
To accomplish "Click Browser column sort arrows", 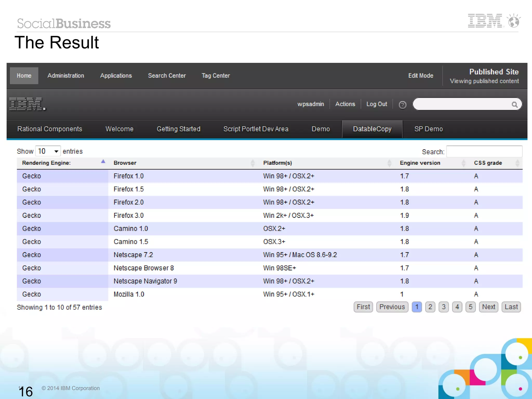I will [252, 163].
